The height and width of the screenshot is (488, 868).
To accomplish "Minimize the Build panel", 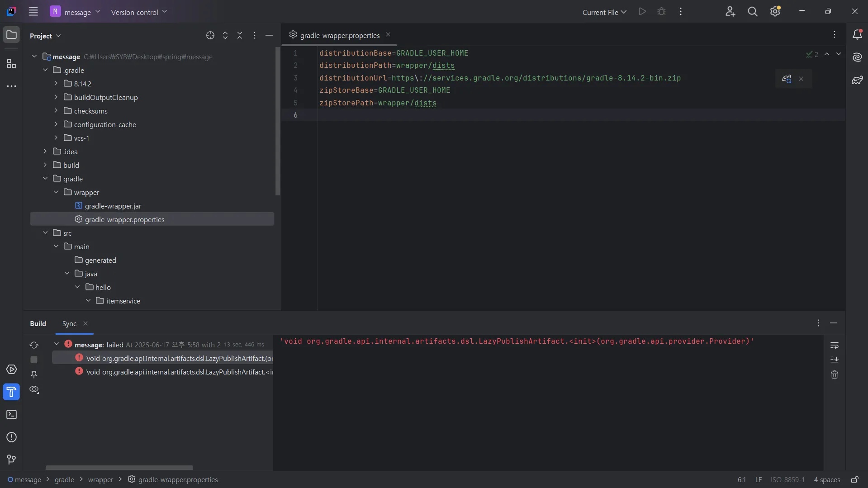I will [834, 323].
